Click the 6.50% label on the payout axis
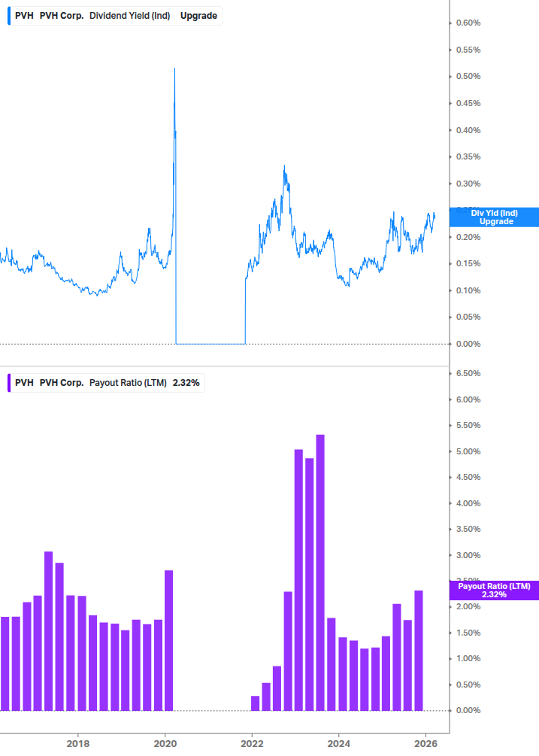The height and width of the screenshot is (756, 539). tap(470, 373)
